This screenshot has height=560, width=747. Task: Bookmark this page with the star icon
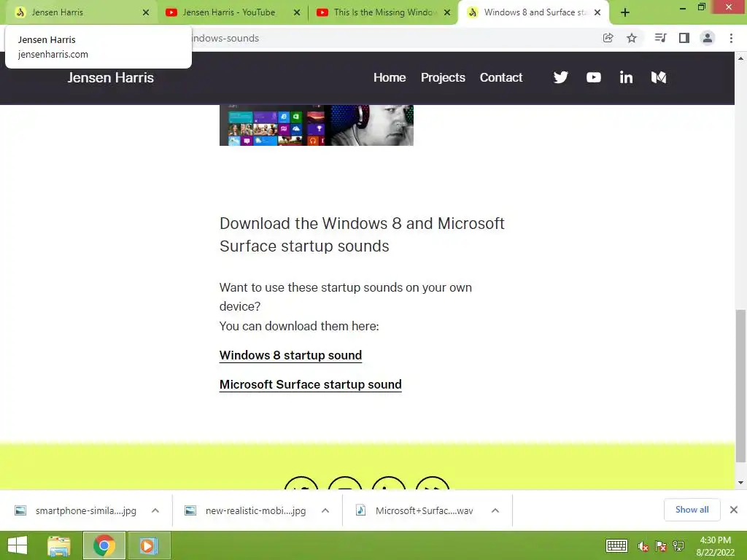click(x=632, y=38)
